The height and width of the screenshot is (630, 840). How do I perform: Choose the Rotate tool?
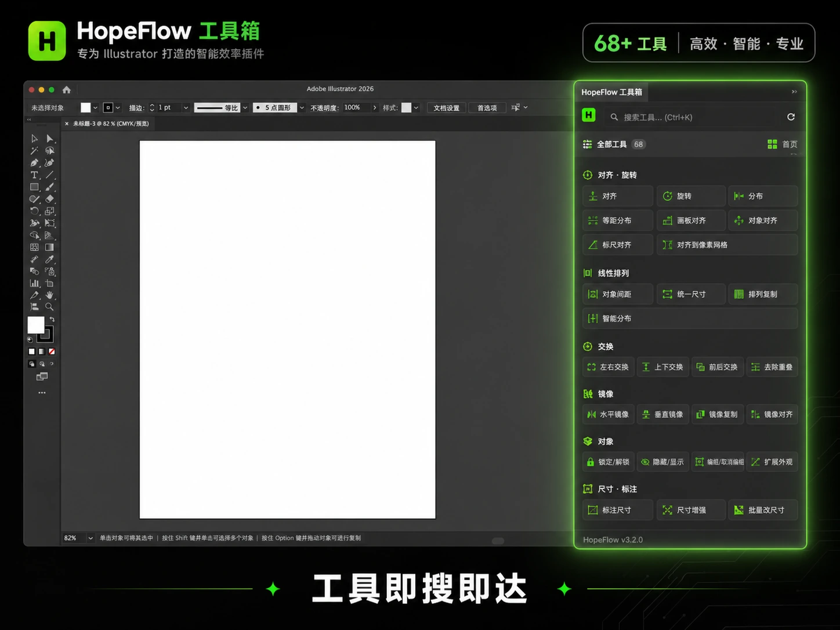pyautogui.click(x=34, y=211)
